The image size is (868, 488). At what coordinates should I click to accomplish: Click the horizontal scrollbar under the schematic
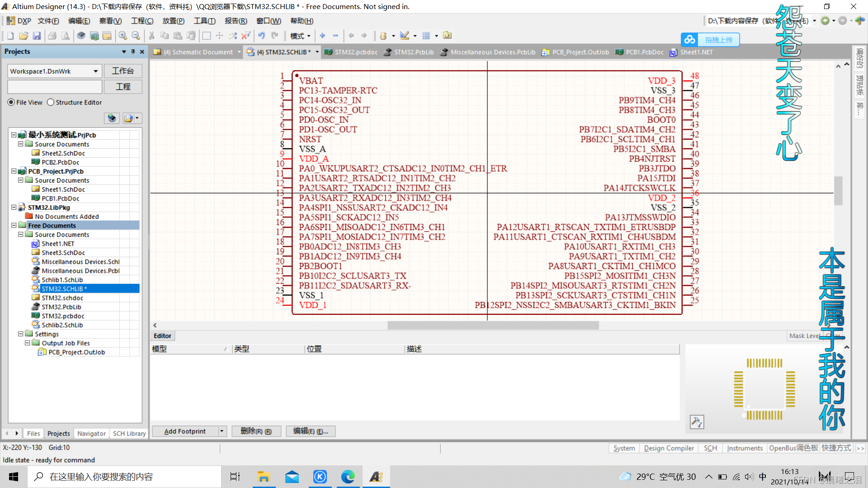493,325
